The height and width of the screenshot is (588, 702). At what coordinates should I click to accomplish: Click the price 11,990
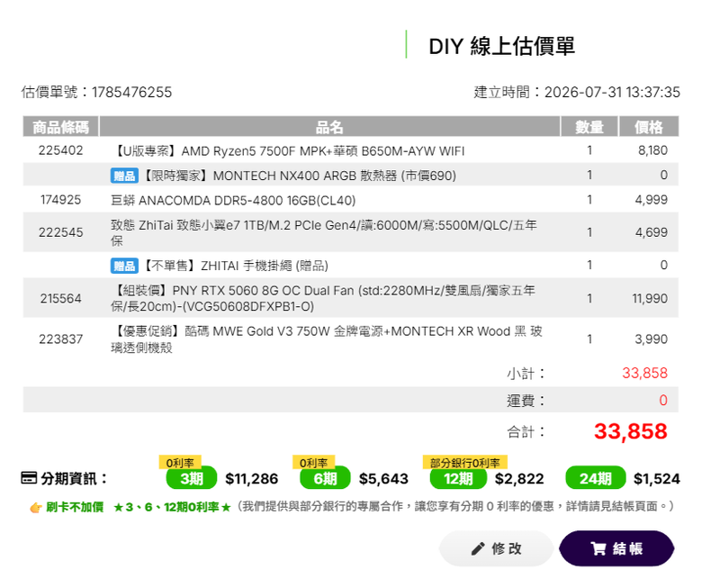tap(650, 298)
